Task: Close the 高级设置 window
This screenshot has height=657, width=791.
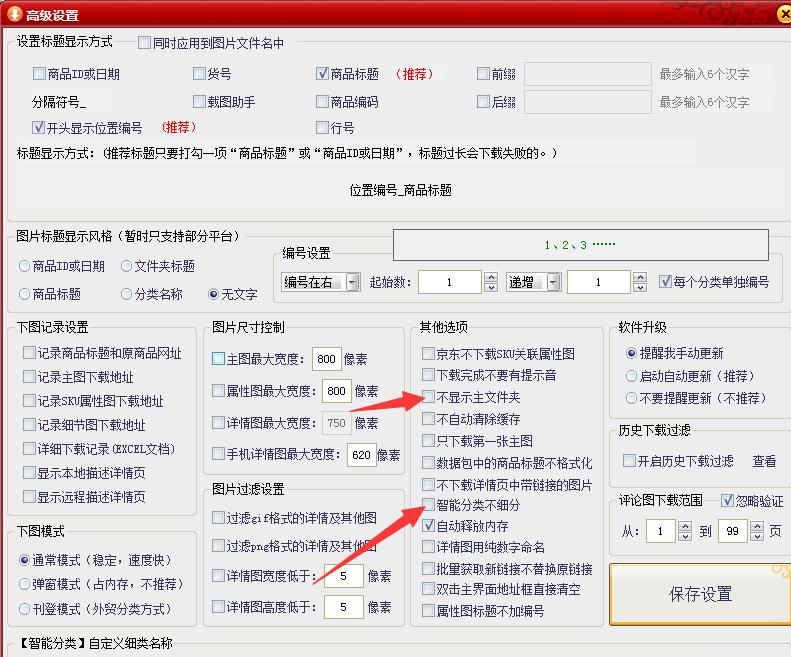Action: pos(785,14)
